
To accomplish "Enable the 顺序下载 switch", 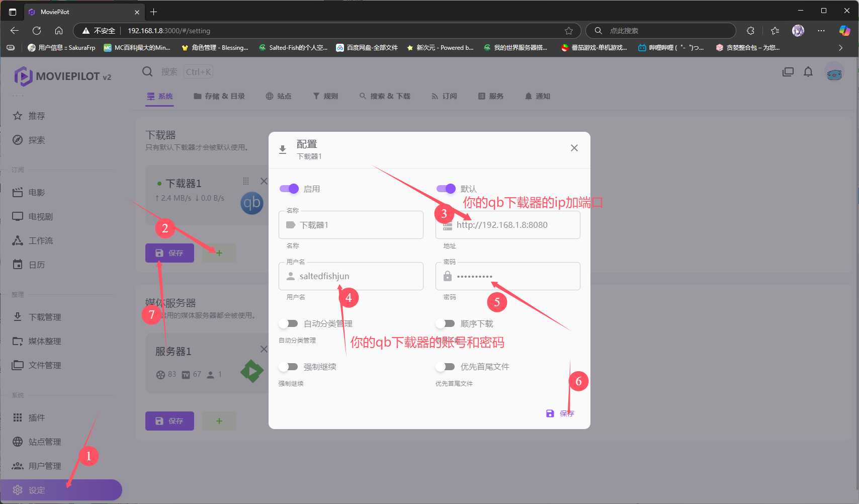I will (446, 323).
